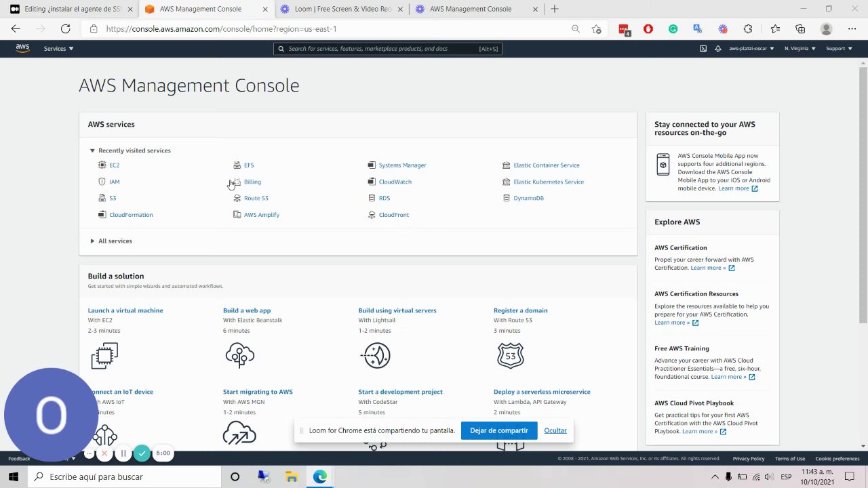868x488 pixels.
Task: Click the cloud migration icon under Start migrating
Action: pyautogui.click(x=239, y=432)
